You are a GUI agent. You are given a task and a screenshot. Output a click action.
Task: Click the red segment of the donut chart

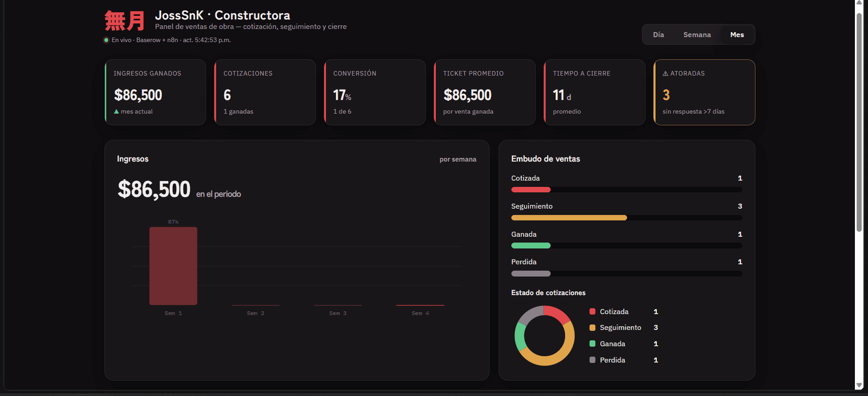click(557, 312)
